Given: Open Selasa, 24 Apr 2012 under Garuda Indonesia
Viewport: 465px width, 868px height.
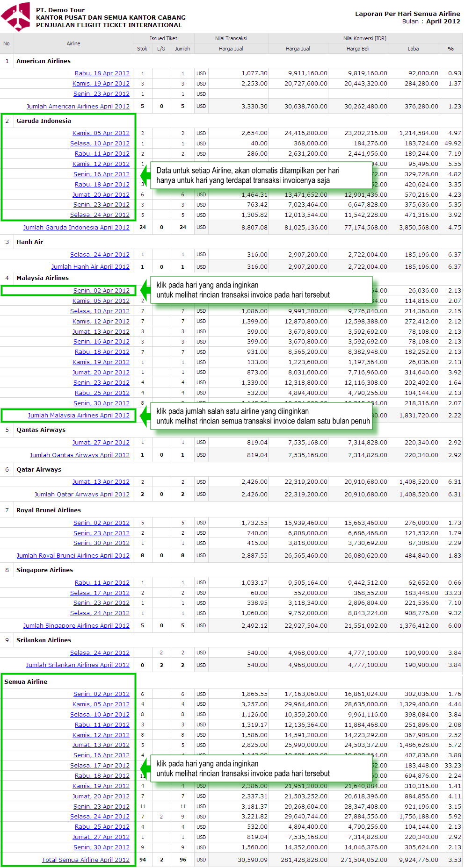Looking at the screenshot, I should tap(100, 215).
